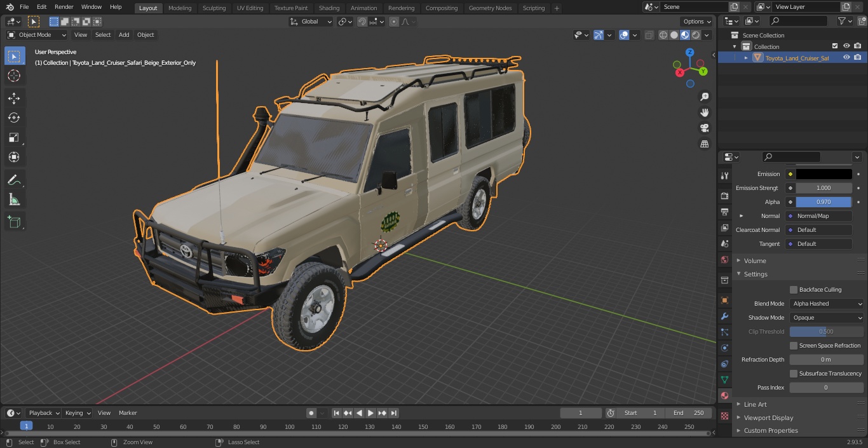Switch orthographic/perspective grid icon
Viewport: 868px width, 448px height.
point(704,144)
